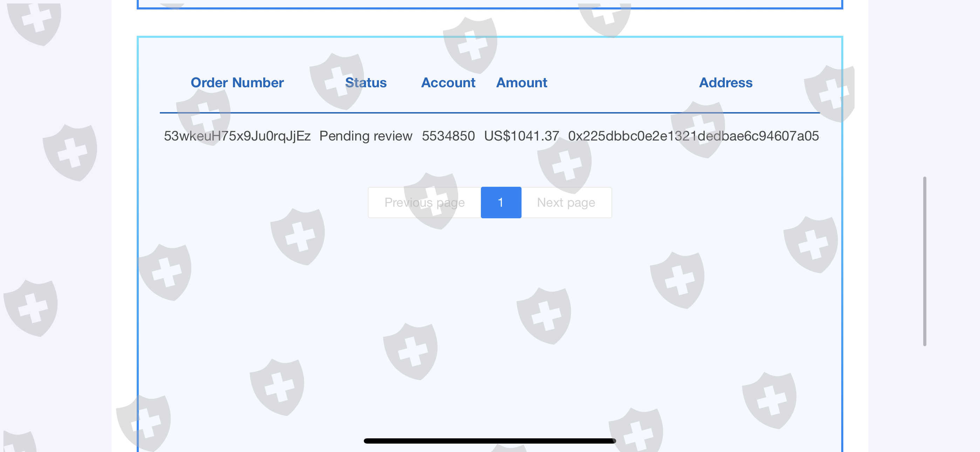Go to the Next page

point(566,203)
